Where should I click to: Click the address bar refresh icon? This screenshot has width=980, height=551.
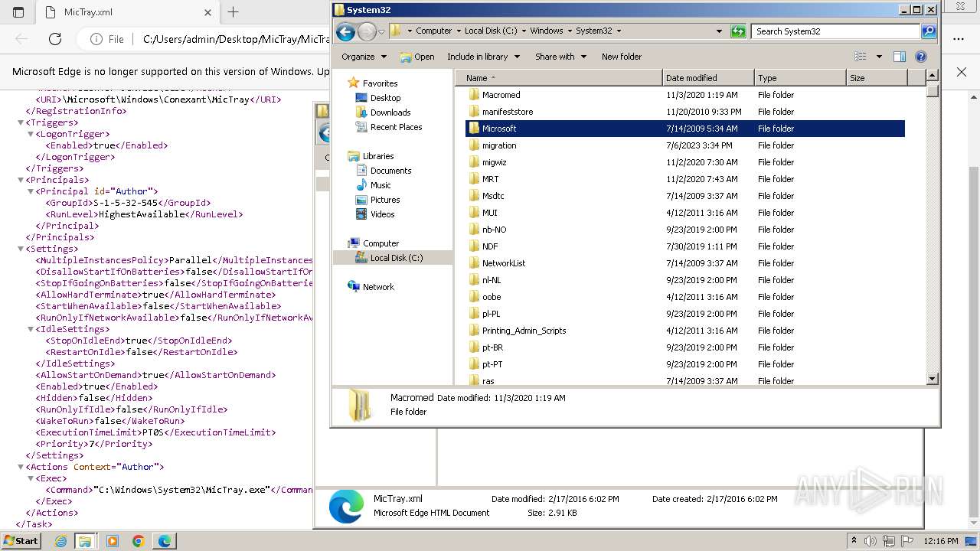738,31
